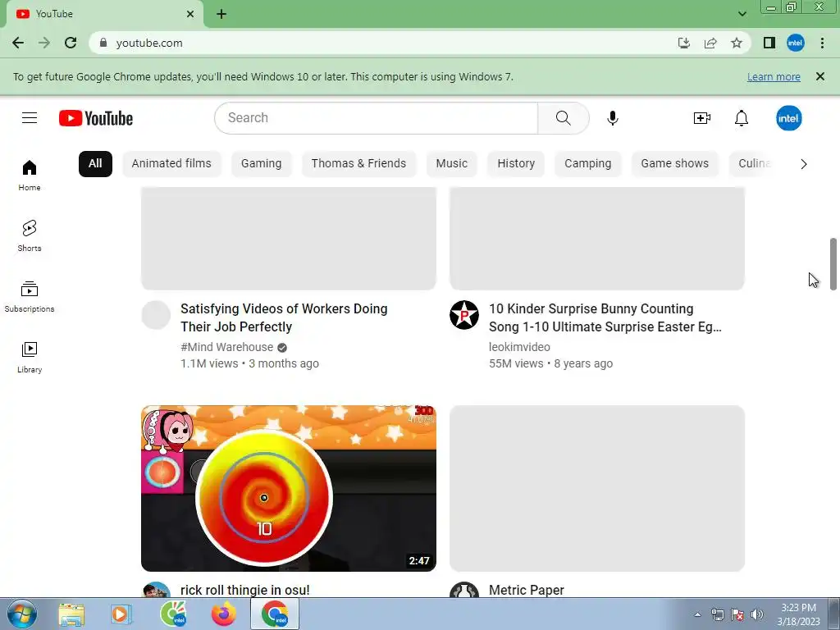Viewport: 840px width, 630px height.
Task: Reload the page
Action: tap(71, 43)
